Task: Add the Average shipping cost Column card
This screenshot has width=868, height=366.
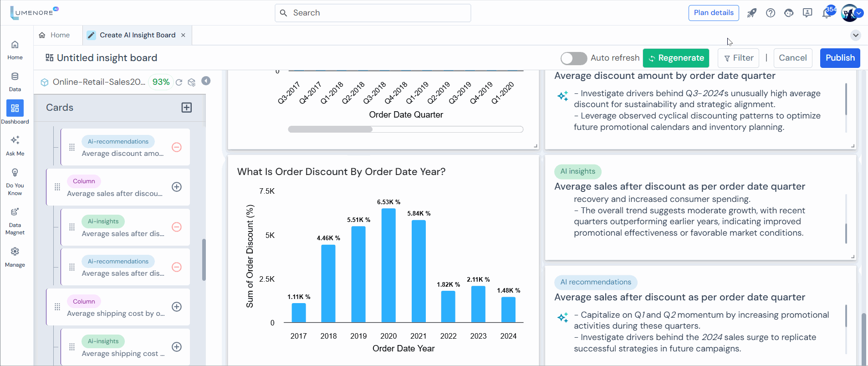Action: click(x=177, y=307)
